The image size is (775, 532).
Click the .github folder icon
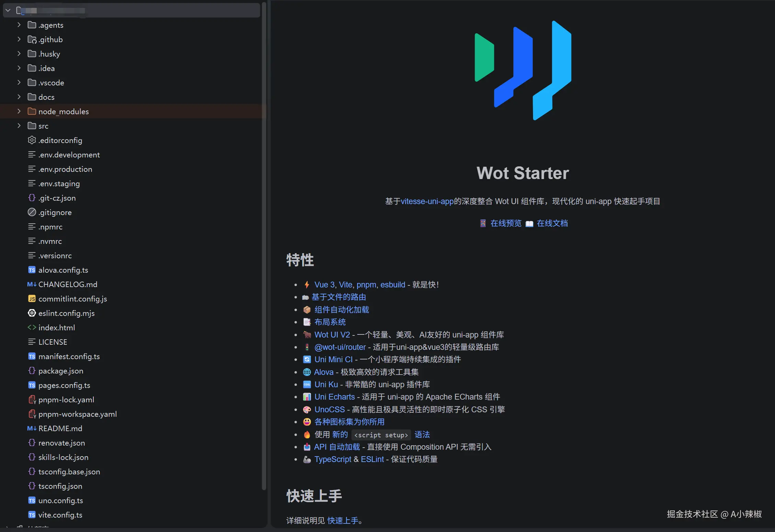32,39
